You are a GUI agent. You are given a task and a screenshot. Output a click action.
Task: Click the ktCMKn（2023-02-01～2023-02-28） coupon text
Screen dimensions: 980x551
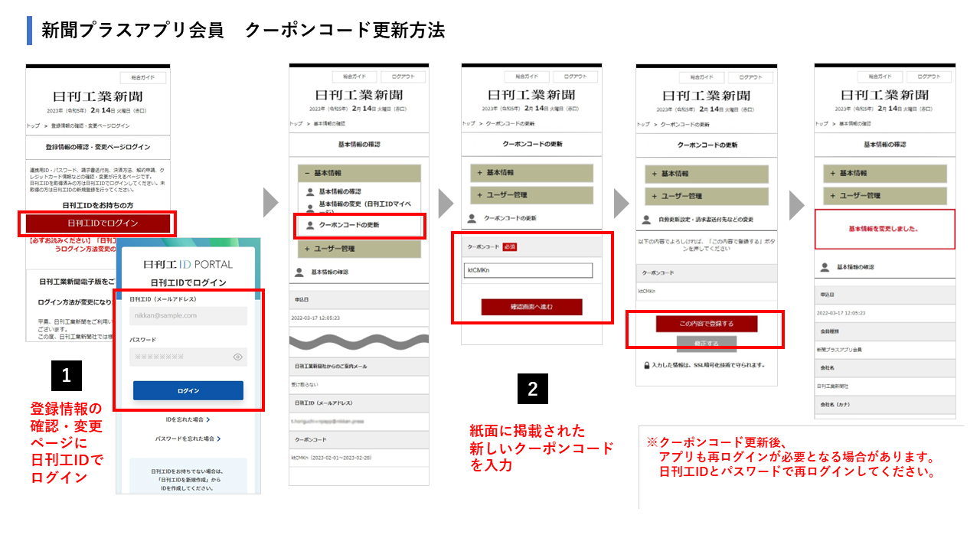(x=332, y=458)
